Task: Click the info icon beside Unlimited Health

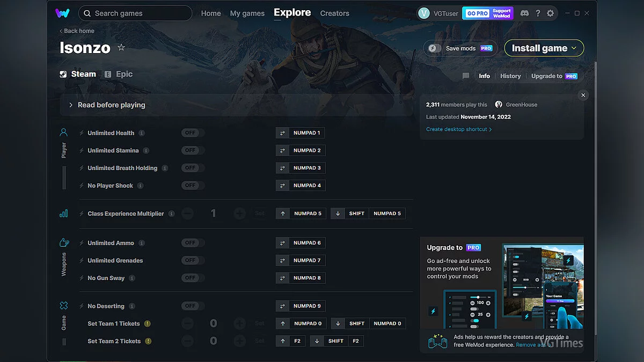Action: click(142, 133)
